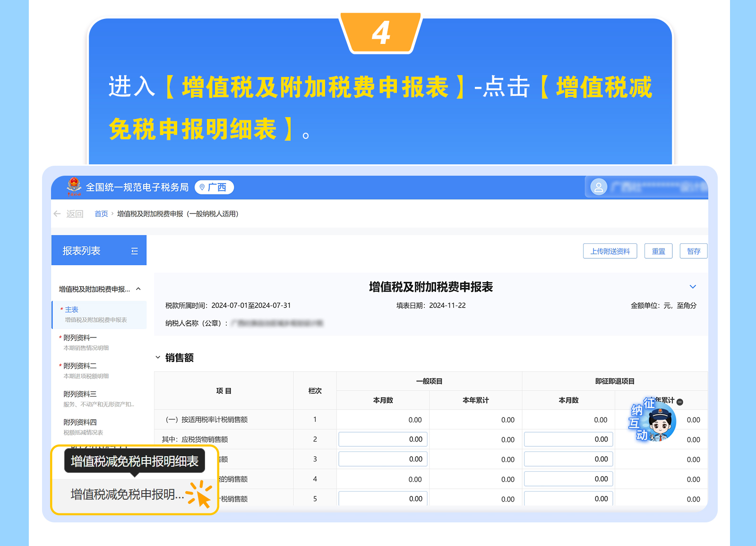Select 主表 in the report list

click(x=72, y=310)
